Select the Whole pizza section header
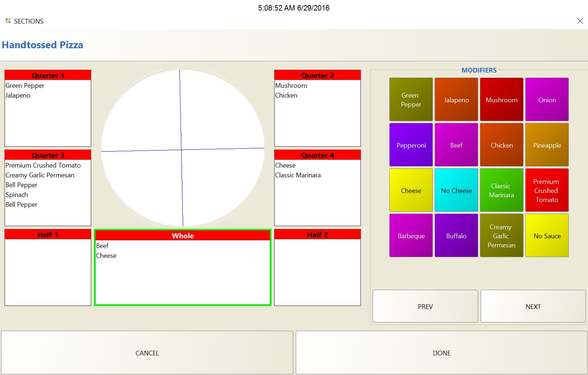 tap(183, 235)
